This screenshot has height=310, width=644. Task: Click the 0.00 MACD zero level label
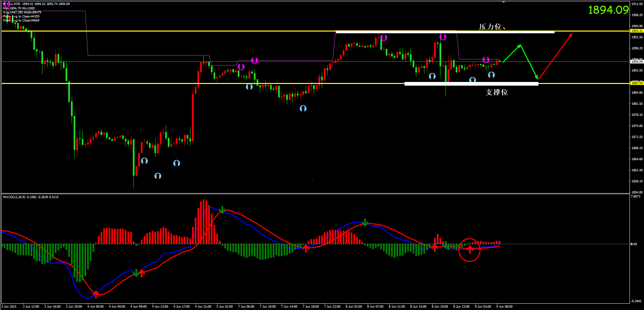pyautogui.click(x=634, y=244)
